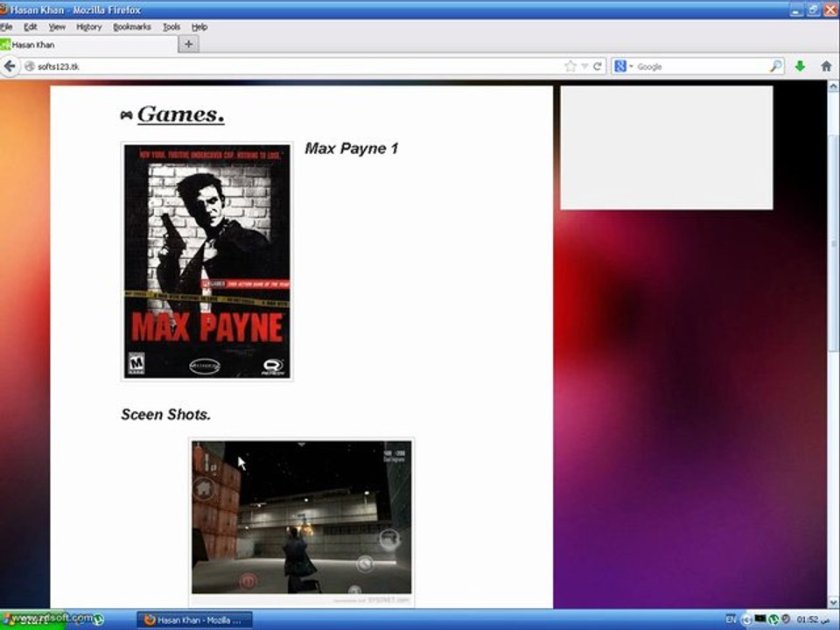Click the Games heading link
Viewport: 840px width, 630px height.
(180, 115)
